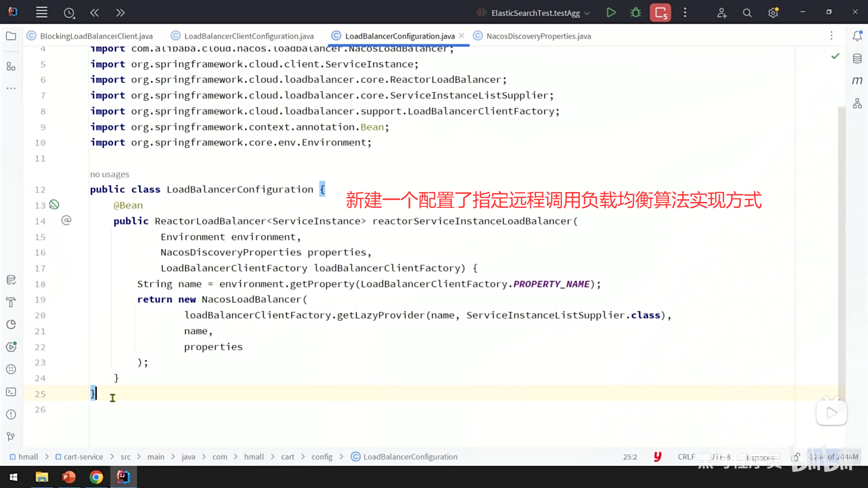868x488 pixels.
Task: Click the Bean gutter icon on line 13
Action: click(54, 205)
